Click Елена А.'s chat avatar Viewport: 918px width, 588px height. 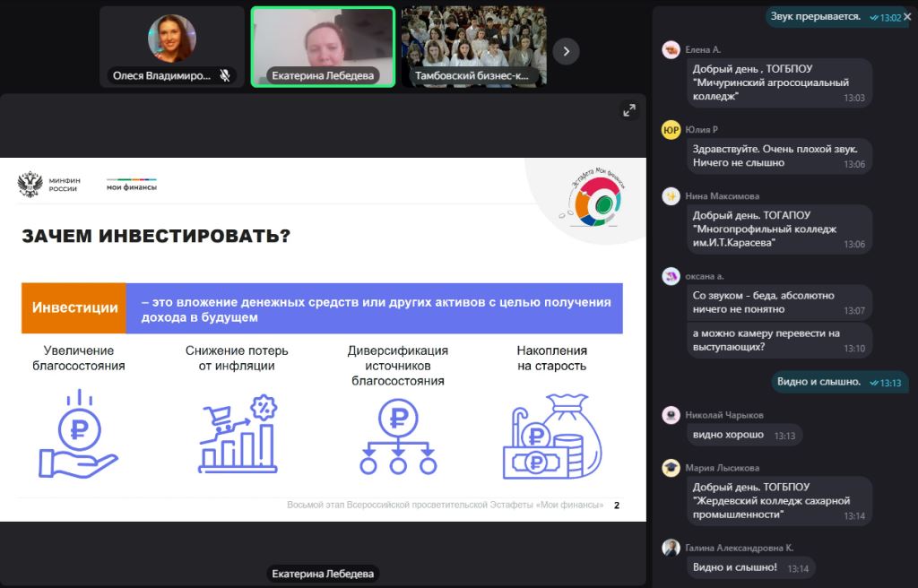671,50
